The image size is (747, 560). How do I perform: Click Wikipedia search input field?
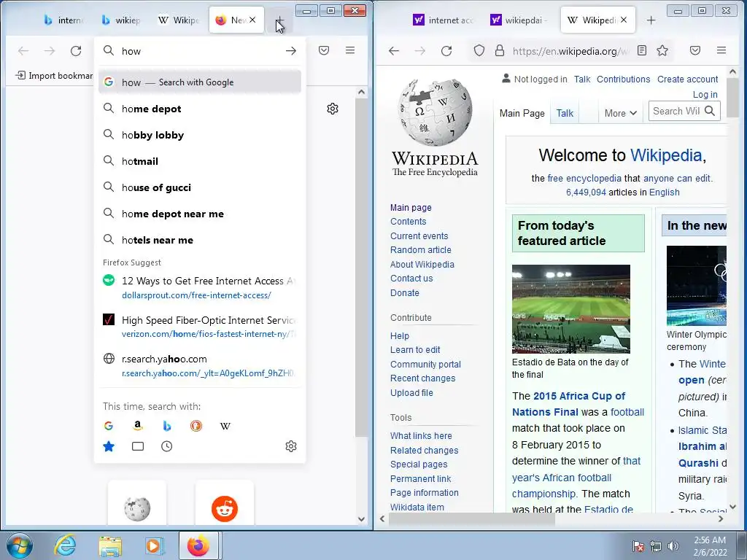(x=676, y=111)
